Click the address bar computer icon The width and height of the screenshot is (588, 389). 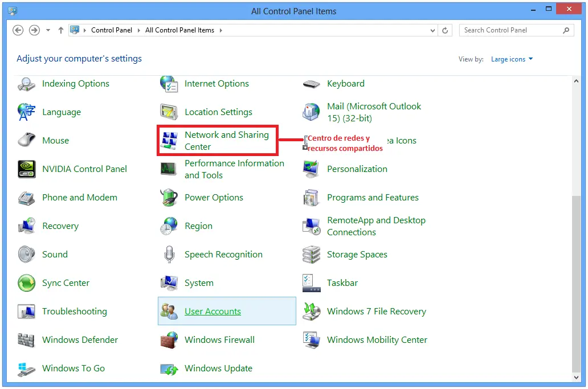pyautogui.click(x=75, y=30)
